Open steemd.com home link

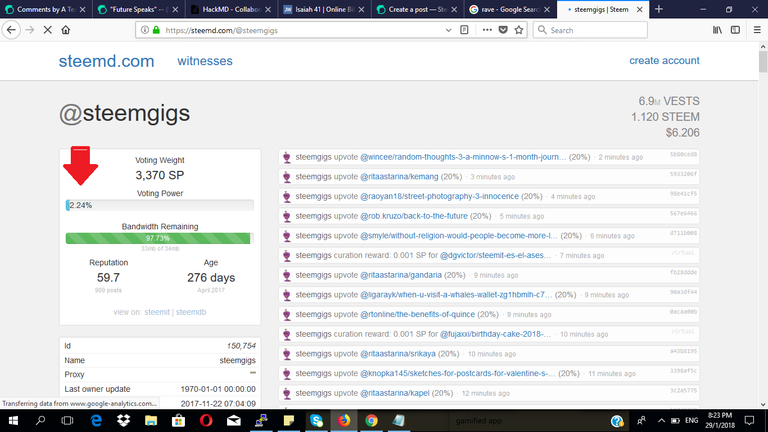pos(106,61)
